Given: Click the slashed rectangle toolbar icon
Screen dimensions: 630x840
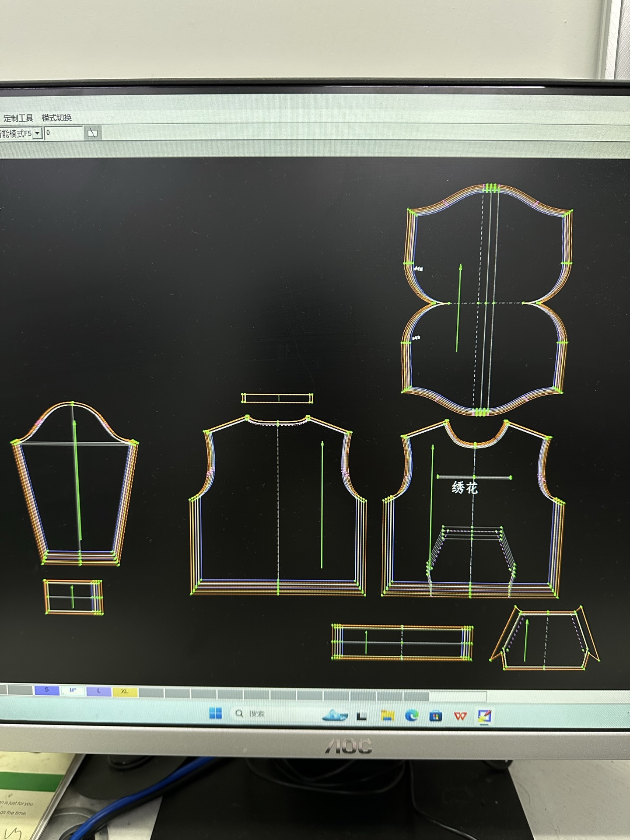Looking at the screenshot, I should point(92,133).
